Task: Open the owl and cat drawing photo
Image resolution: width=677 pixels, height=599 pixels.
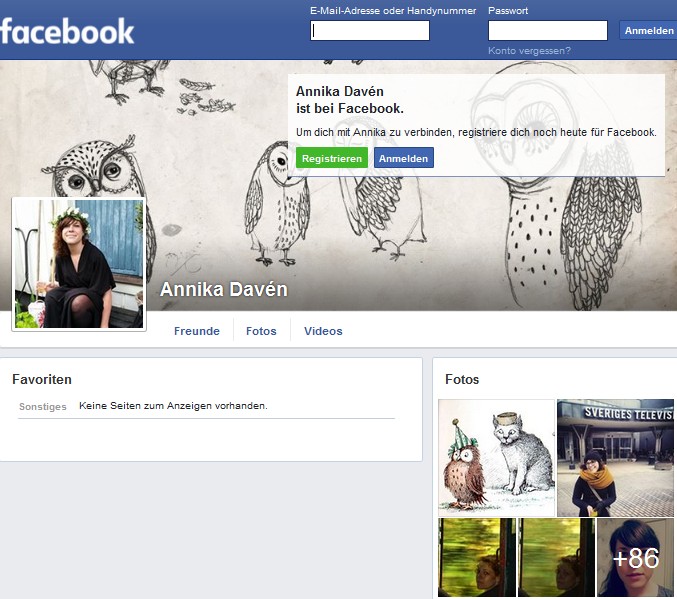Action: click(497, 457)
